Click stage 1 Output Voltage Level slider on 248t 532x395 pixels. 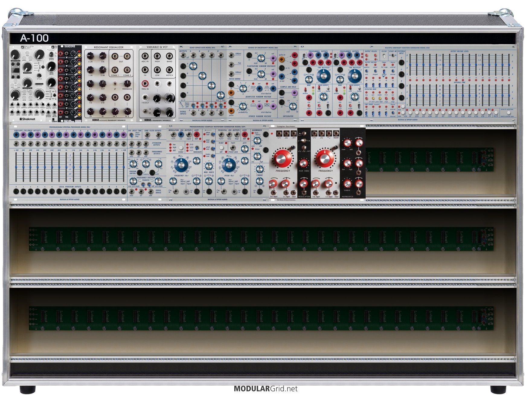tap(410, 65)
